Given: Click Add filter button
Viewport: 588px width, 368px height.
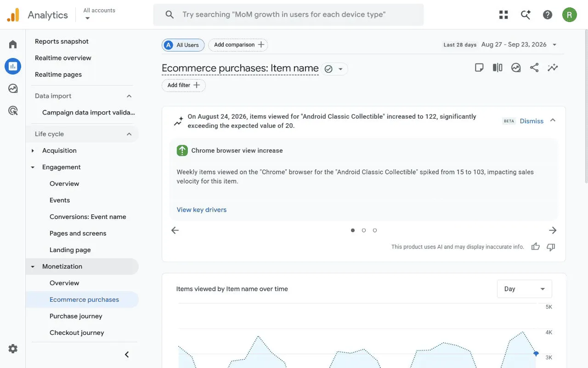Looking at the screenshot, I should coord(184,85).
